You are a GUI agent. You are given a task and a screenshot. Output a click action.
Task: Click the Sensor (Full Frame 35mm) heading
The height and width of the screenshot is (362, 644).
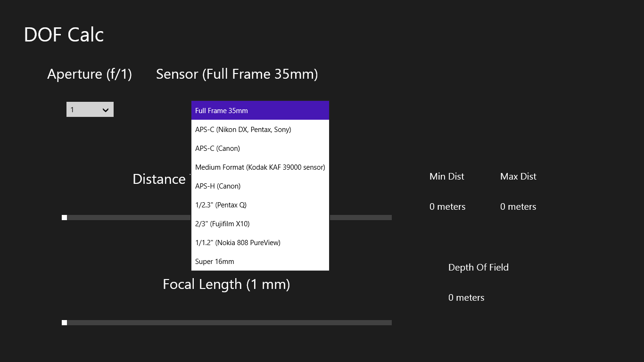point(237,74)
